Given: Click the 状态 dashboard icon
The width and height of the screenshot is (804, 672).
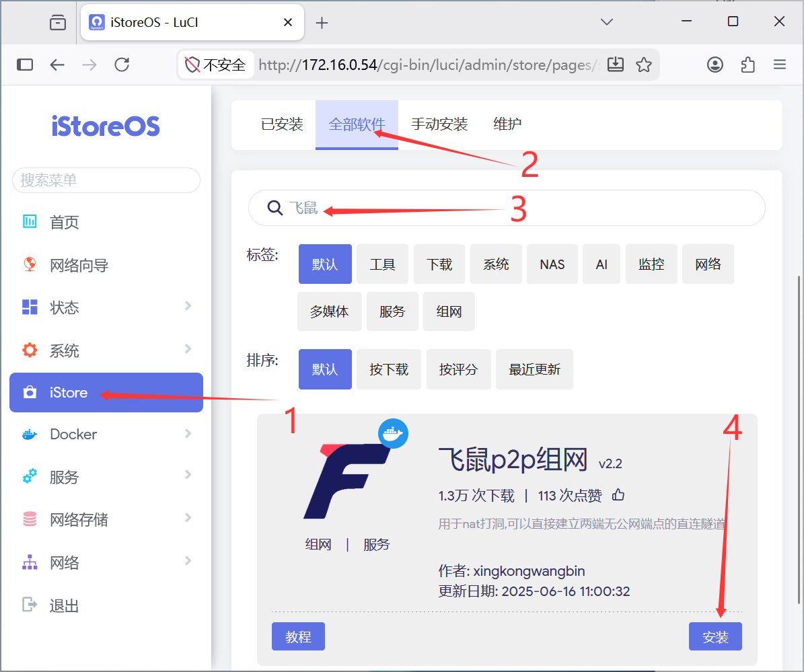Looking at the screenshot, I should (30, 307).
